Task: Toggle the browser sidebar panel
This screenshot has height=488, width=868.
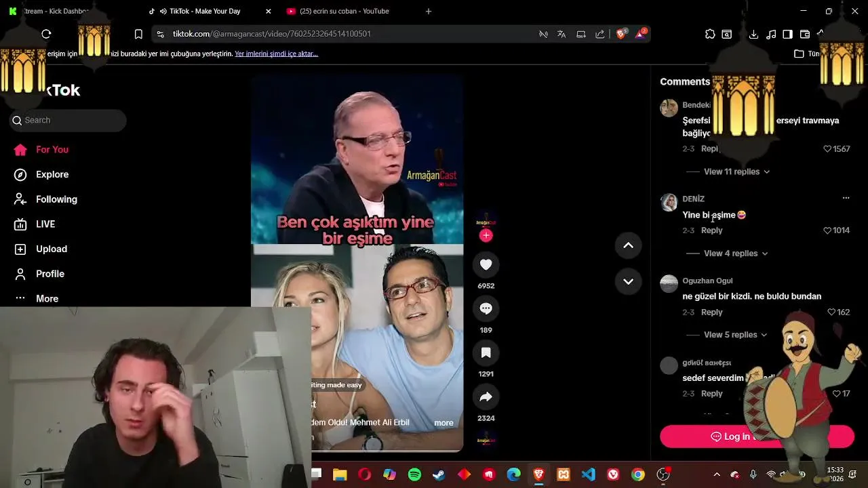Action: pyautogui.click(x=787, y=34)
